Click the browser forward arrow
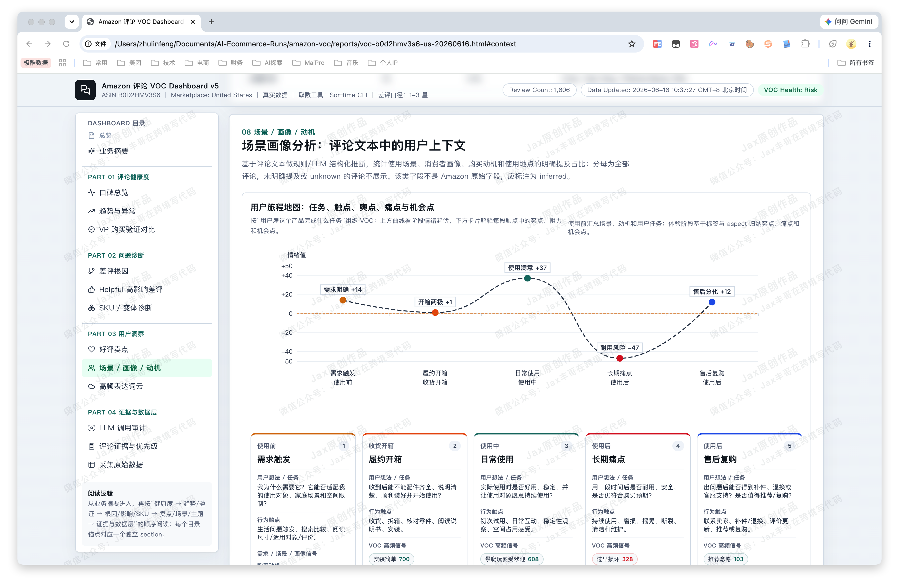The height and width of the screenshot is (588, 899). point(48,44)
